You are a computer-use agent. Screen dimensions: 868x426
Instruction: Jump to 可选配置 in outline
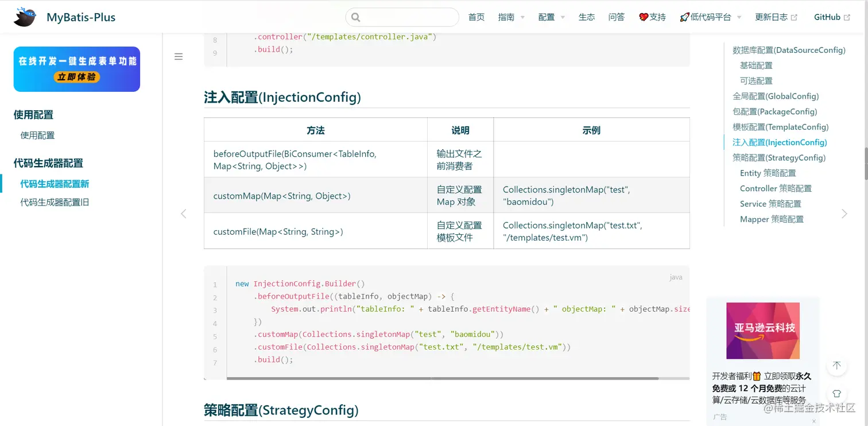tap(756, 81)
